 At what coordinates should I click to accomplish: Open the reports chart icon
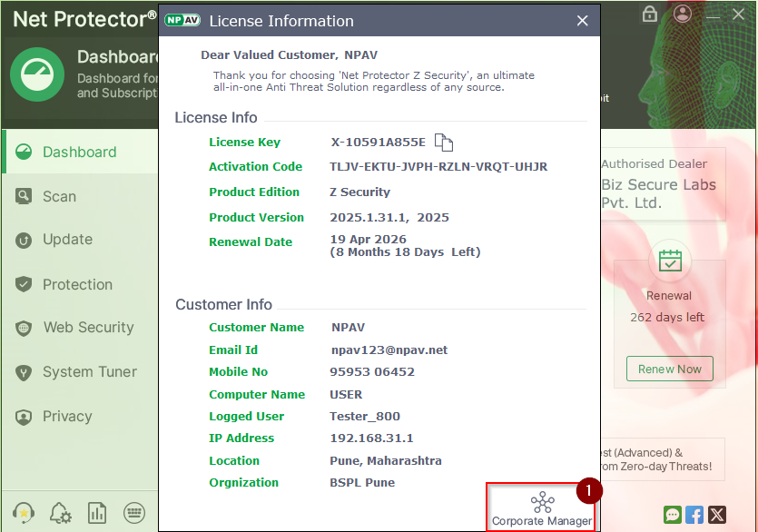coord(97,514)
